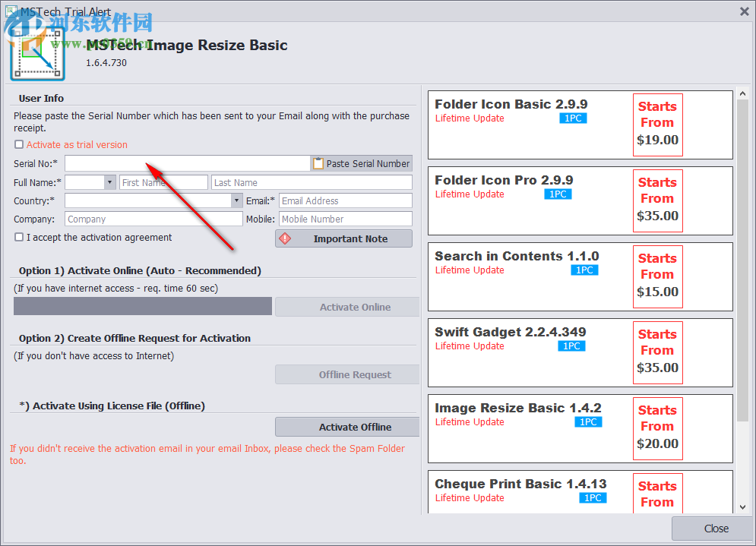Click the 1PC badge on Image Resize Basic
756x546 pixels.
tap(589, 421)
